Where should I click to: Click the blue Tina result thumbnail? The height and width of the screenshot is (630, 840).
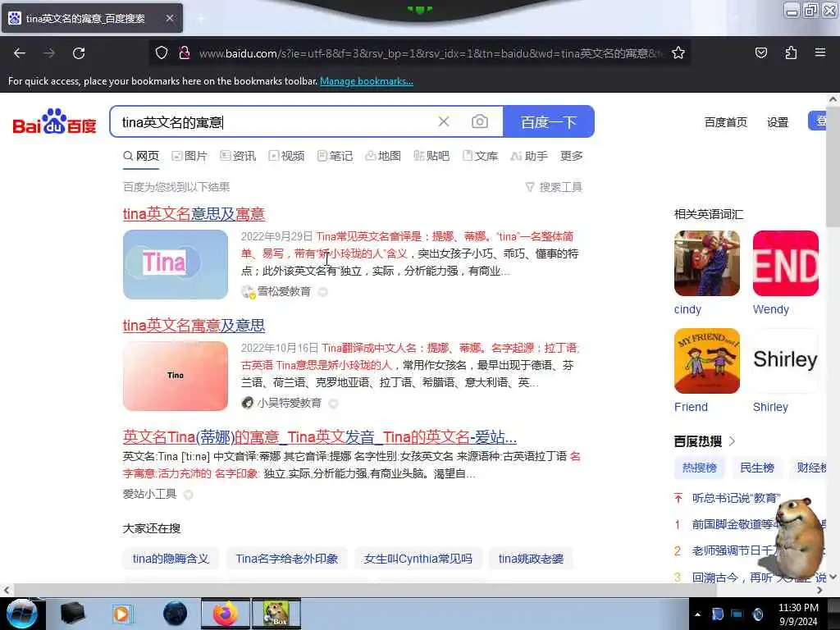point(176,264)
